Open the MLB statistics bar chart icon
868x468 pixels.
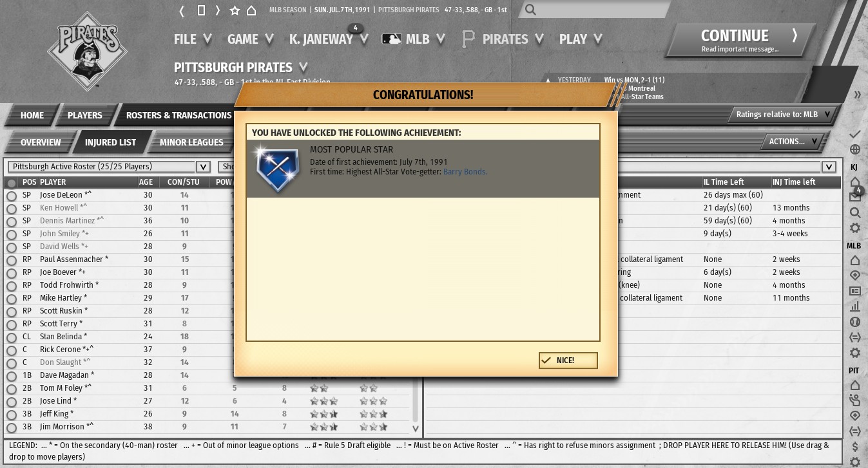click(855, 306)
